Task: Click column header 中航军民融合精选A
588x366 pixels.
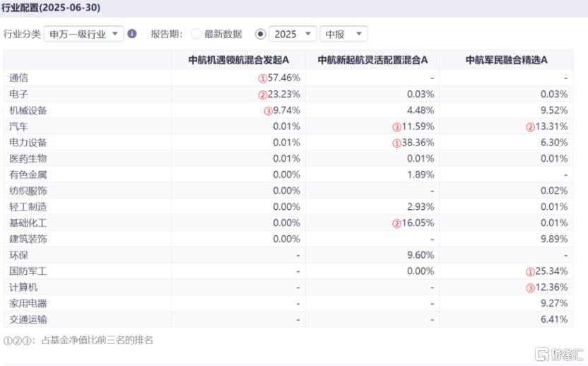Action: 506,60
